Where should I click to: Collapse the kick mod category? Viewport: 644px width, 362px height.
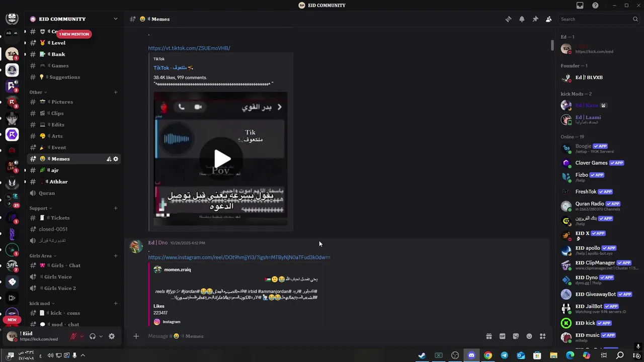click(42, 304)
